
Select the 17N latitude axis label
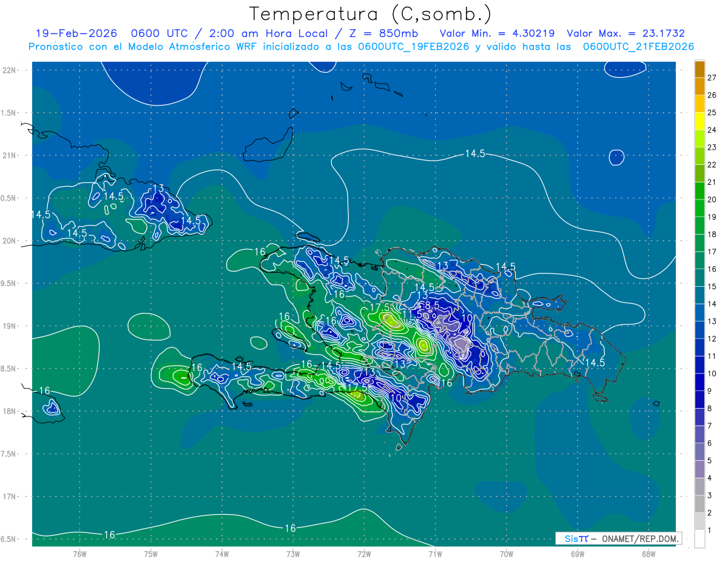tap(10, 497)
